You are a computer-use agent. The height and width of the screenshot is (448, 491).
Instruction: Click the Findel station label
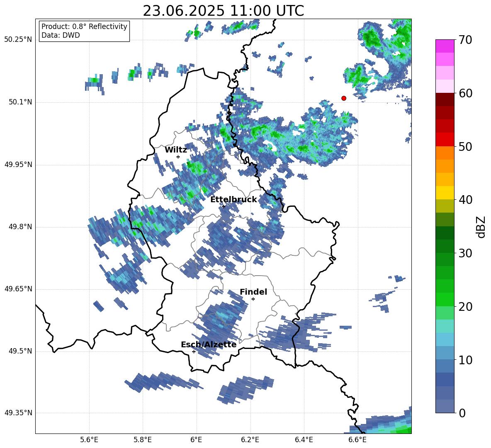253,292
